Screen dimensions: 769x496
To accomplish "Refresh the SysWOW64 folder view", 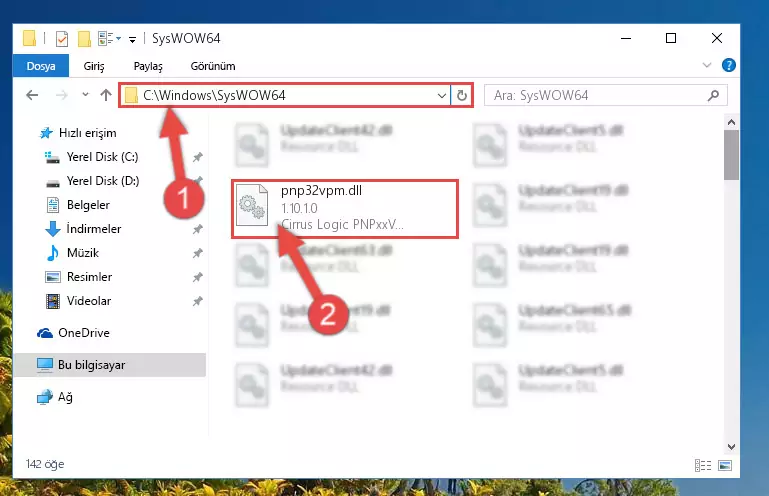I will 461,95.
